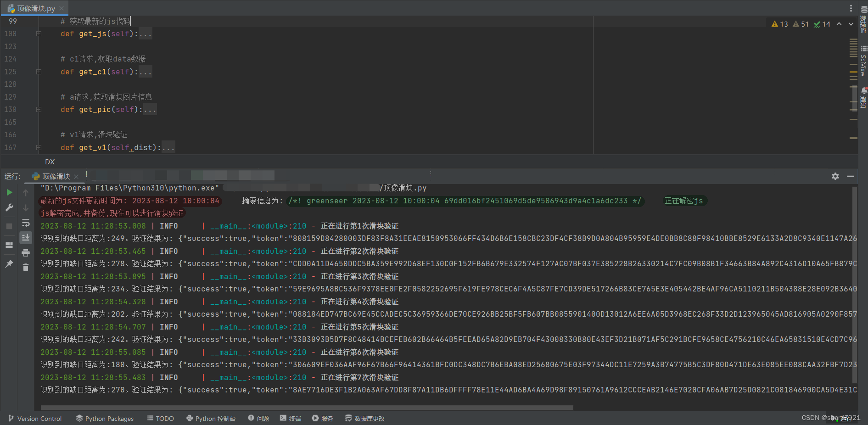Open run configuration wrench icon

point(9,207)
